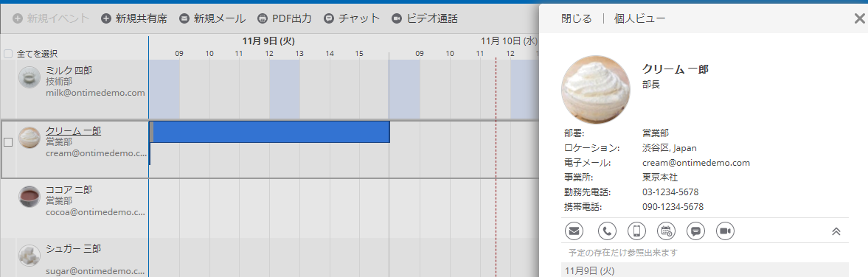Toggle the 全てを選択 checkbox
868x277 pixels.
pos(8,55)
